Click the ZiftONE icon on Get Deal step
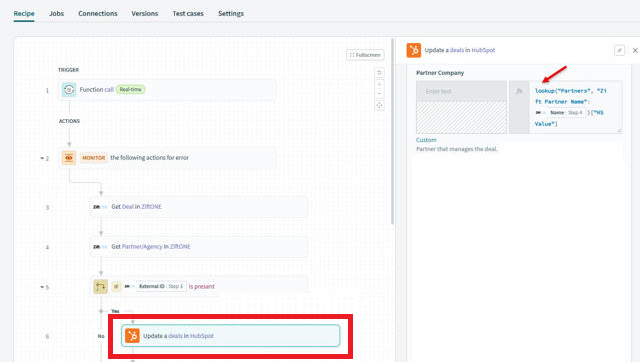The height and width of the screenshot is (362, 640). click(x=100, y=207)
